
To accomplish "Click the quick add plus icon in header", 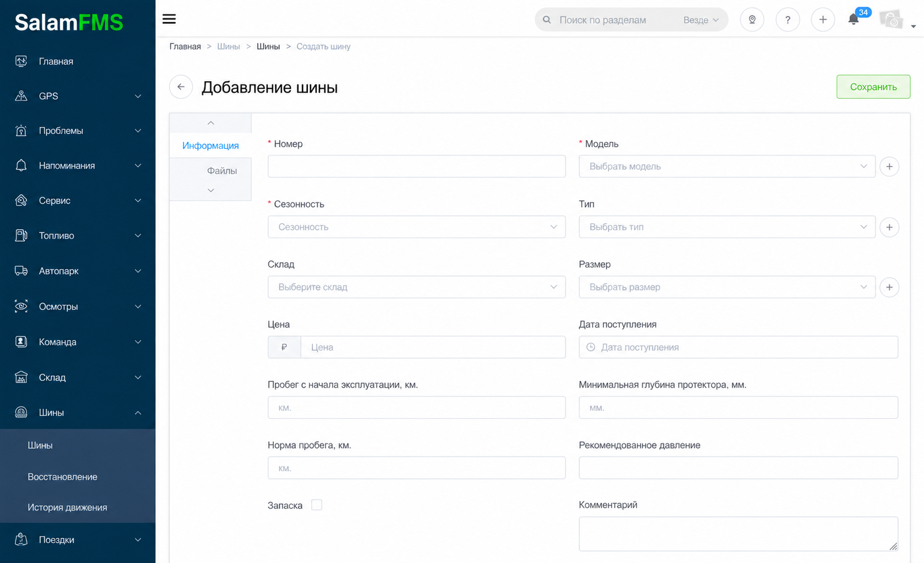I will pos(823,20).
